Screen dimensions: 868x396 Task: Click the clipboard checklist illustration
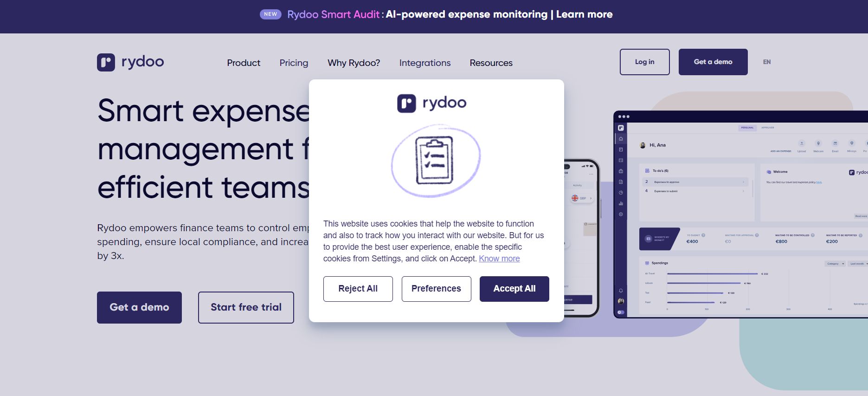coord(436,160)
